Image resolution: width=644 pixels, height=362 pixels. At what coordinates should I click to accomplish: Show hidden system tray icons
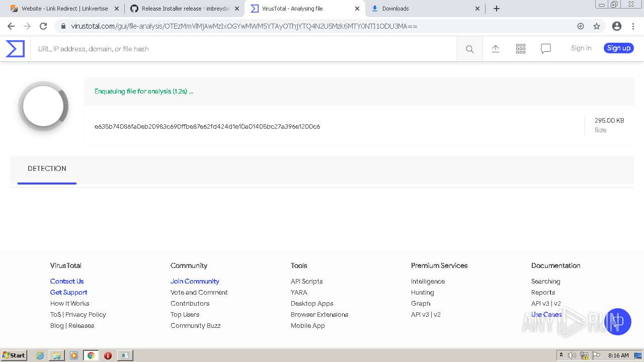click(x=561, y=355)
